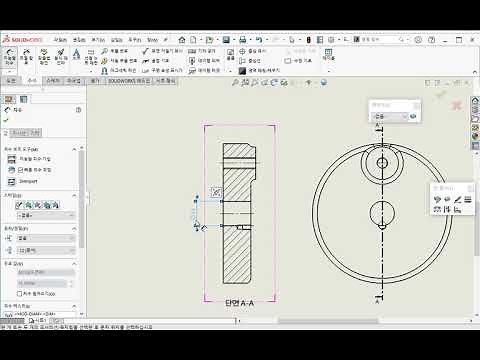Viewport: 480px width, 360px height.
Task: Switch to the Sketch ribbon tab
Action: click(x=53, y=81)
